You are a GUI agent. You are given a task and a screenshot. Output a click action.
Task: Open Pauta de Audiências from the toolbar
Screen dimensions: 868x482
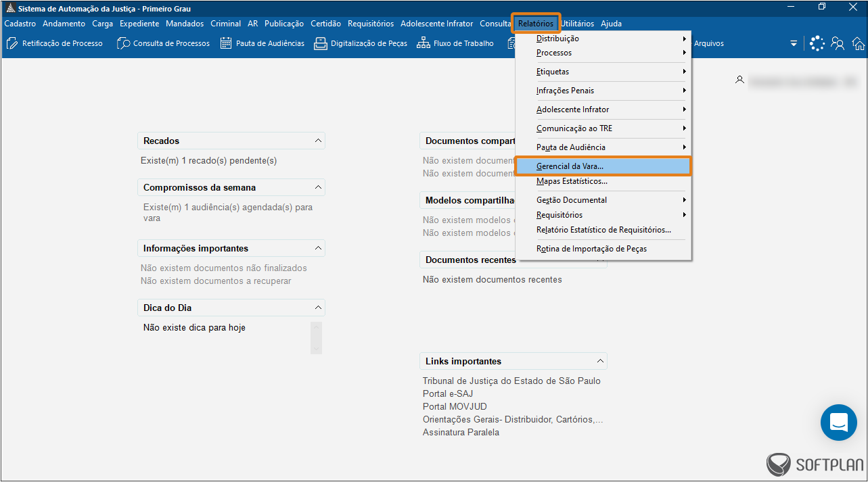pyautogui.click(x=262, y=43)
